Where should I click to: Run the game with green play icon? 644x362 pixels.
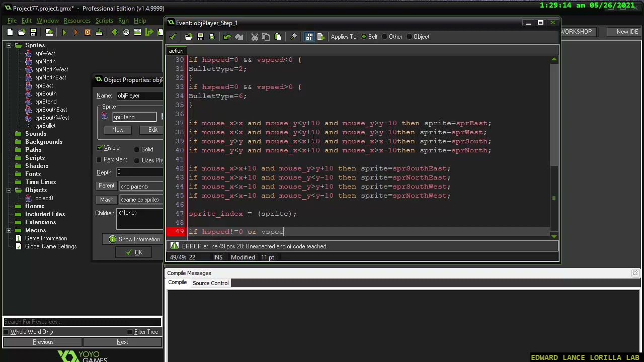tap(64, 32)
